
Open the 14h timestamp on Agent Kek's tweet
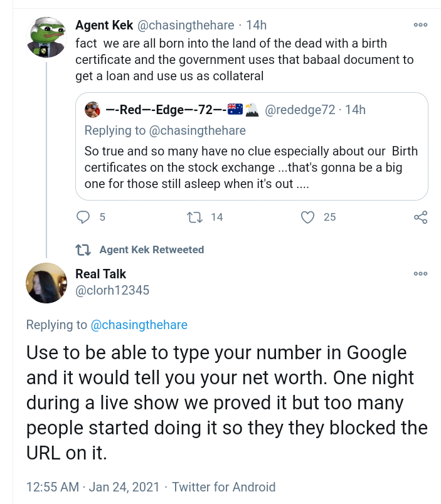256,25
